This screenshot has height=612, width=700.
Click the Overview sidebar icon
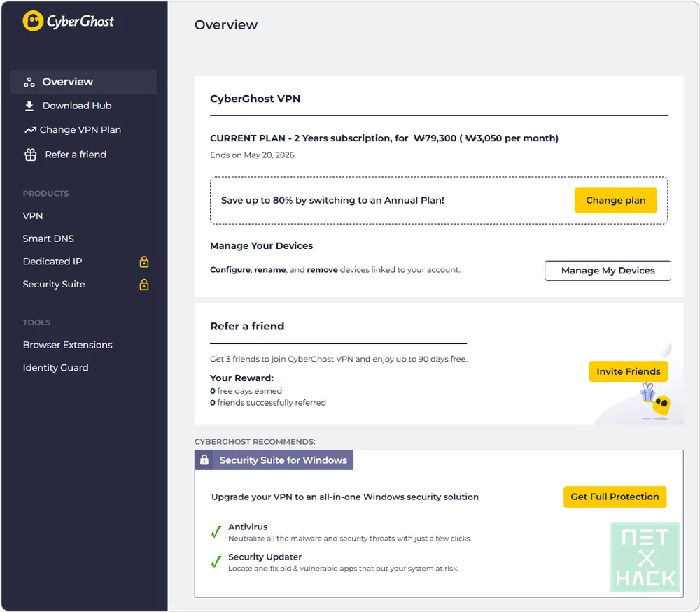coord(29,82)
